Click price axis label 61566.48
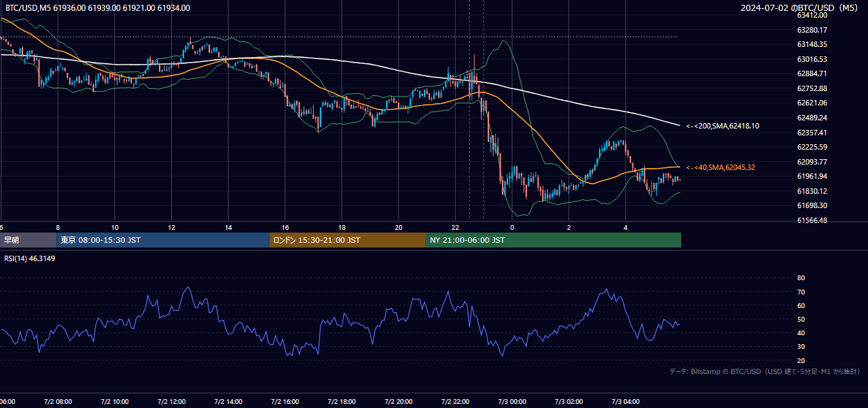The height and width of the screenshot is (408, 868). pos(812,220)
